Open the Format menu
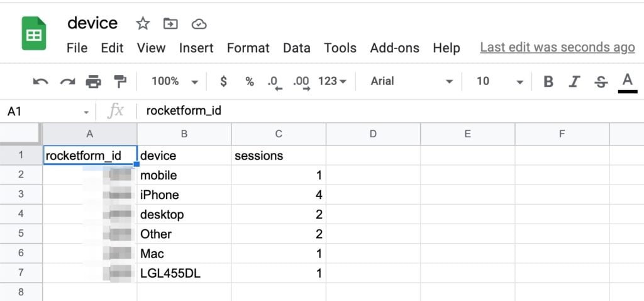Image resolution: width=644 pixels, height=301 pixels. 248,48
